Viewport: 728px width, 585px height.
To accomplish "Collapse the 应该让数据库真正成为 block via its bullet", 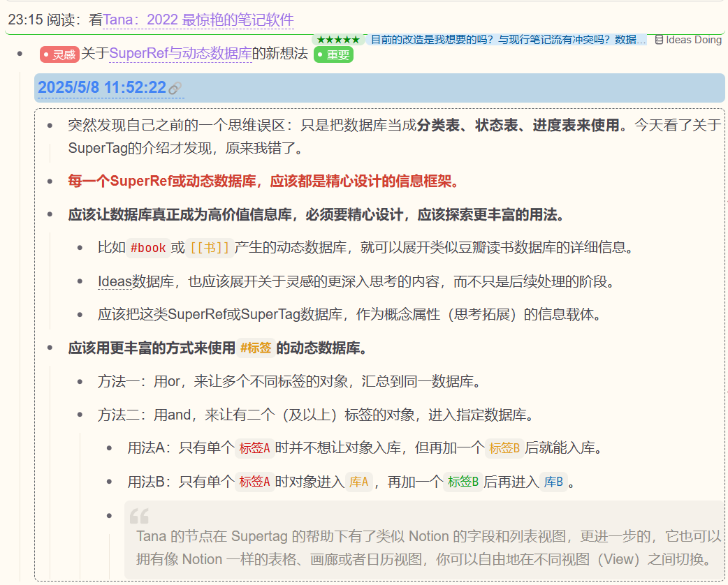I will [50, 214].
